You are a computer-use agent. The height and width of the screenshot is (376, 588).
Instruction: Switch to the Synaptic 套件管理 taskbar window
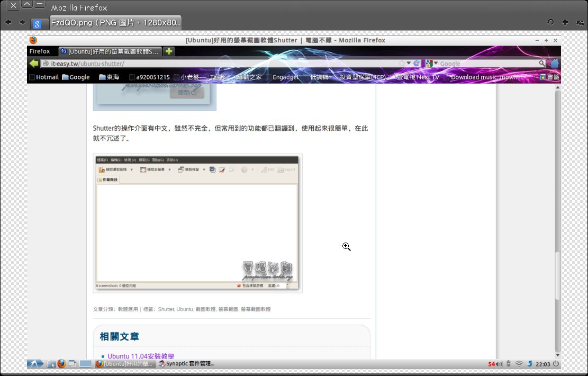(186, 364)
